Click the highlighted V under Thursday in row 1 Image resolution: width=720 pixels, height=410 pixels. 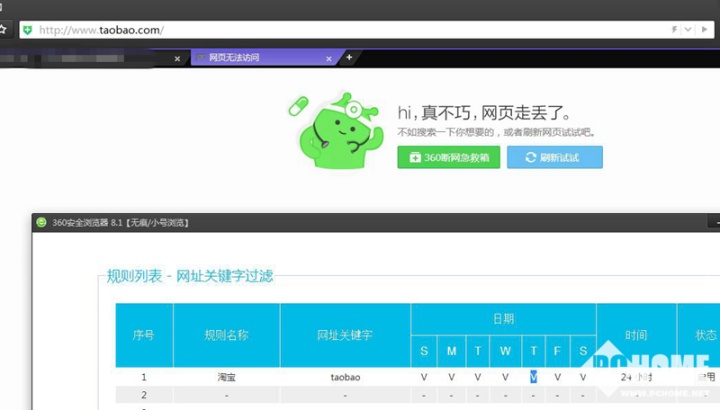(x=533, y=377)
